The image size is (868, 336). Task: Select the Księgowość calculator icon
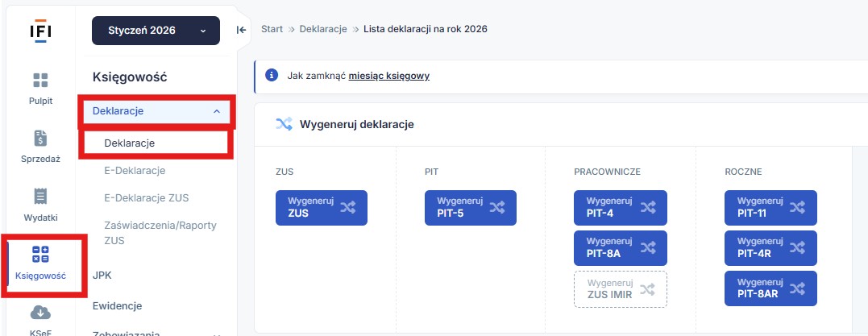40,255
